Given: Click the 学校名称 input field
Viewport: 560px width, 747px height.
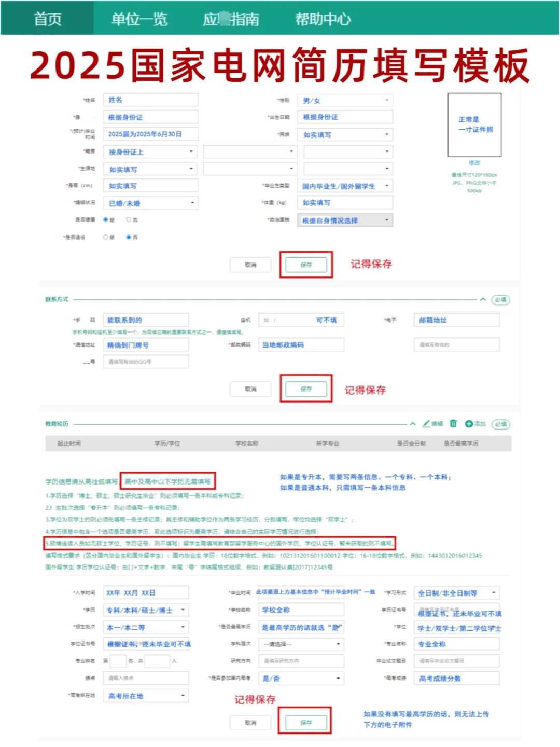Looking at the screenshot, I should point(301,610).
